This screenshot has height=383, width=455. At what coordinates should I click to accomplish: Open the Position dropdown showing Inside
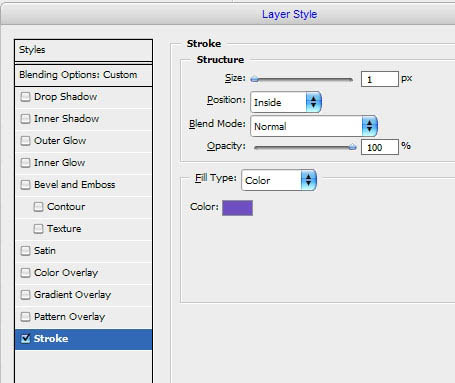(286, 102)
